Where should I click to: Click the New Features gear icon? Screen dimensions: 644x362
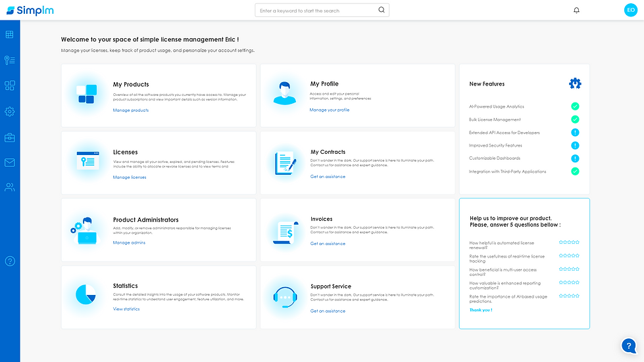click(575, 83)
